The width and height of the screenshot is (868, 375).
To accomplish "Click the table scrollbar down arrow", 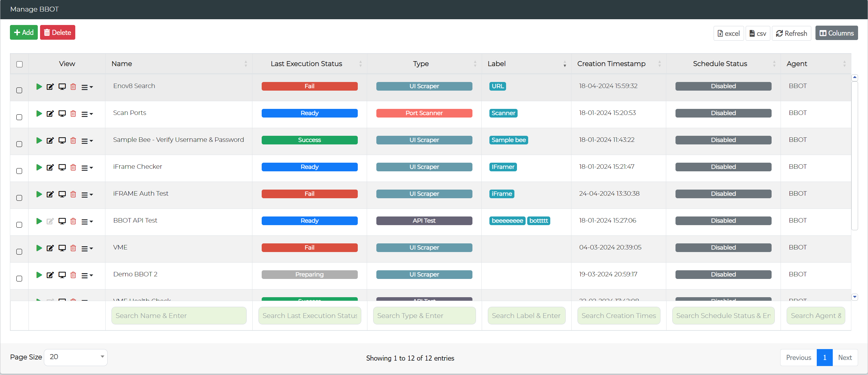I will click(x=855, y=297).
